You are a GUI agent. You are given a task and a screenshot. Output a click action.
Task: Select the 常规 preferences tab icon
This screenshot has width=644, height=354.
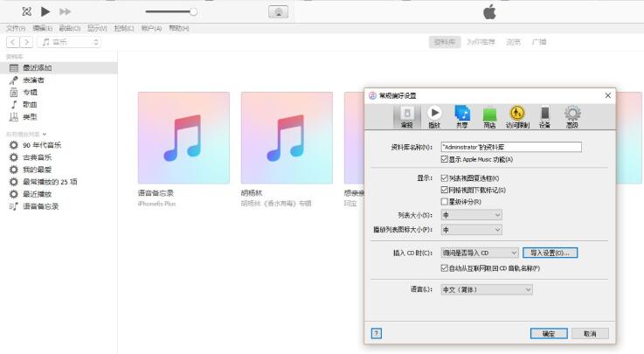click(x=407, y=117)
